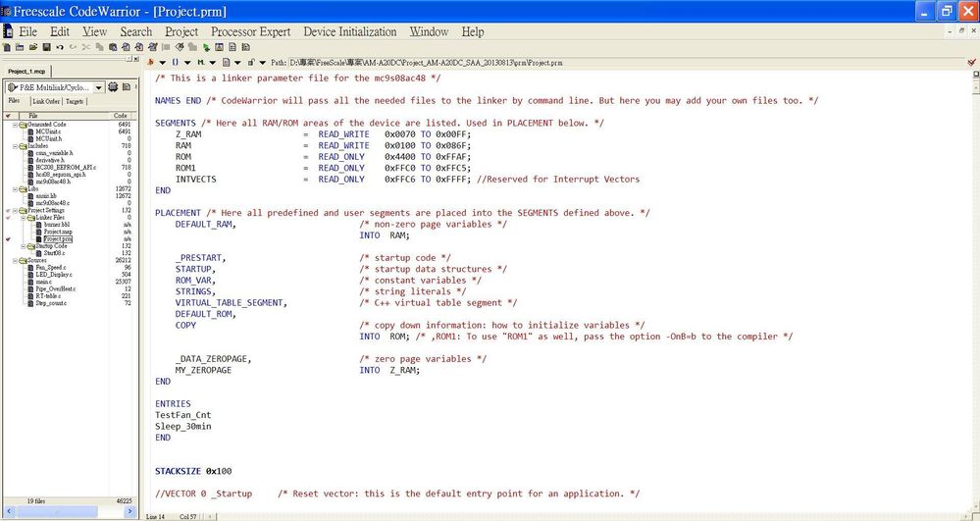Collapse the Startup Code folder
Screen dimensions: 980x521
point(24,246)
